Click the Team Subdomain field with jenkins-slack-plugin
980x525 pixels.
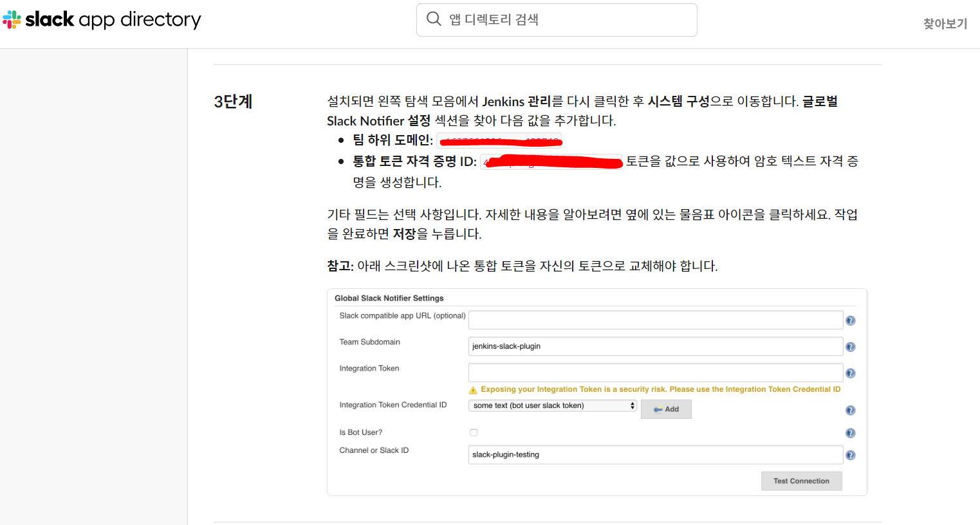[x=656, y=346]
